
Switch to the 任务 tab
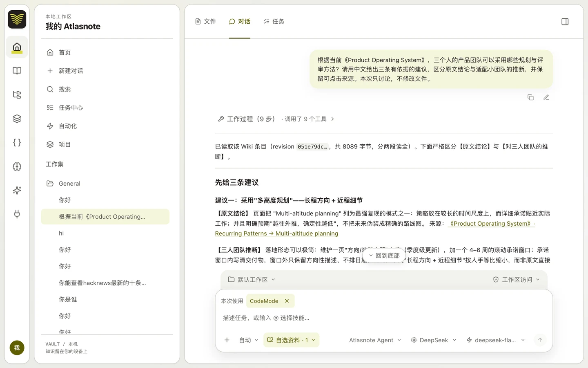[x=274, y=22]
